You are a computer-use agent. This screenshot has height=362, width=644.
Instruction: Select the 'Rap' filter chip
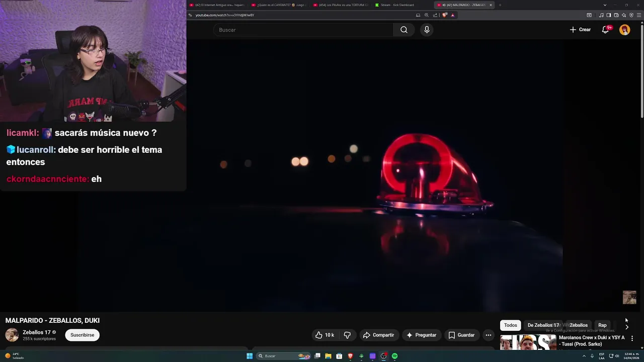click(x=602, y=325)
